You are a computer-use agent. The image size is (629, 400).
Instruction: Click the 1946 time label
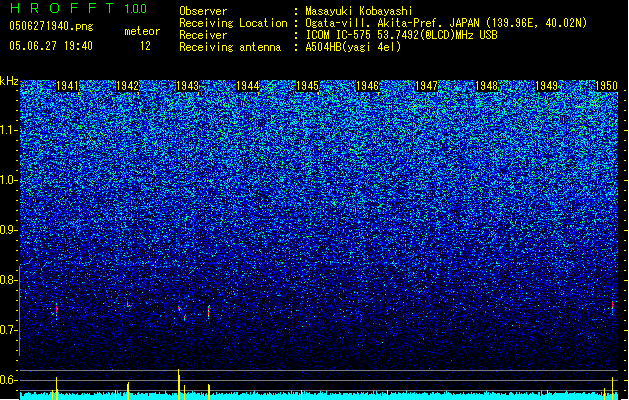coord(367,86)
